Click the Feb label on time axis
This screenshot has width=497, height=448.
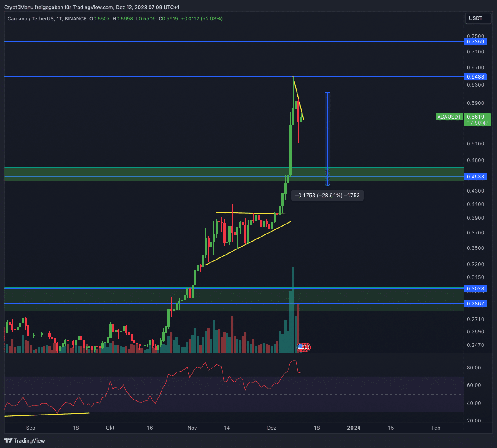point(436,428)
